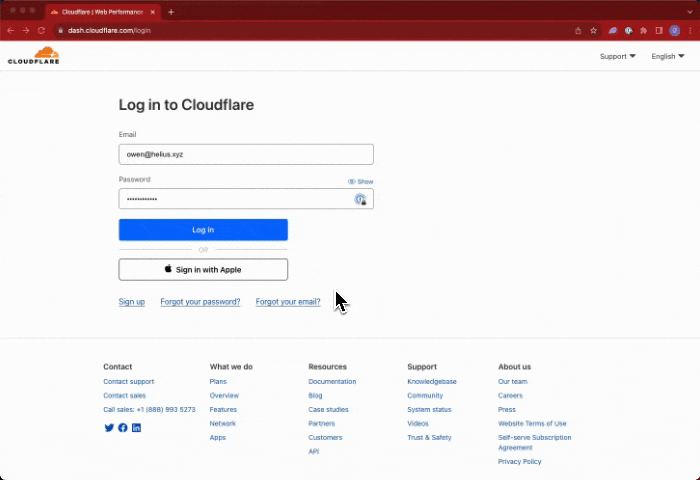
Task: Reload the page using the refresh icon
Action: point(41,30)
